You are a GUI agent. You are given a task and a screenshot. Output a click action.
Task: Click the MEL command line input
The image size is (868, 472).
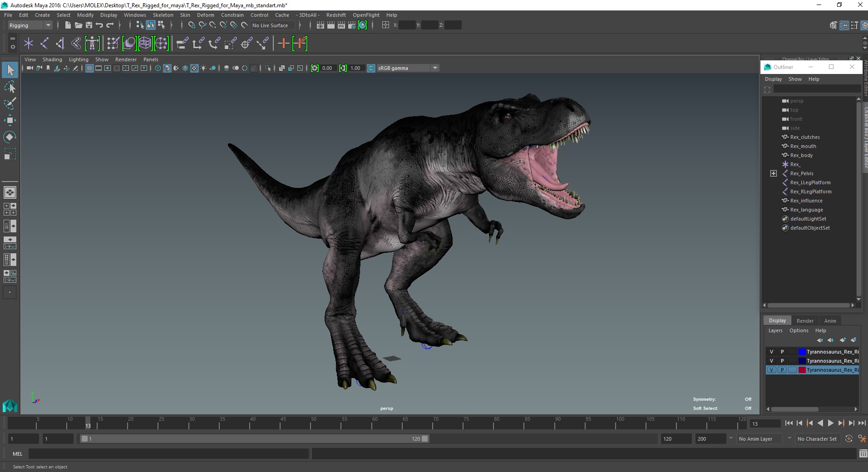coord(169,453)
